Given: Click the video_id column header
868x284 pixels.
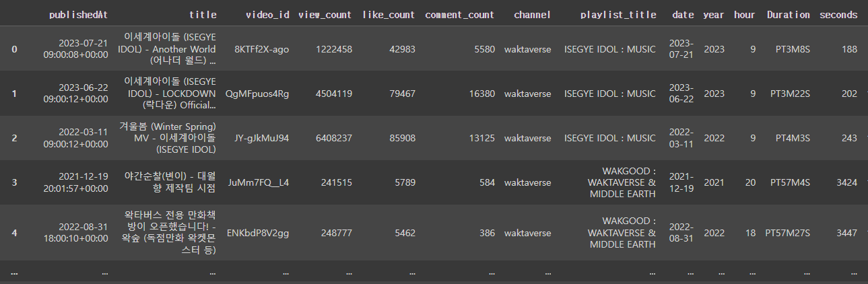Looking at the screenshot, I should [x=267, y=15].
